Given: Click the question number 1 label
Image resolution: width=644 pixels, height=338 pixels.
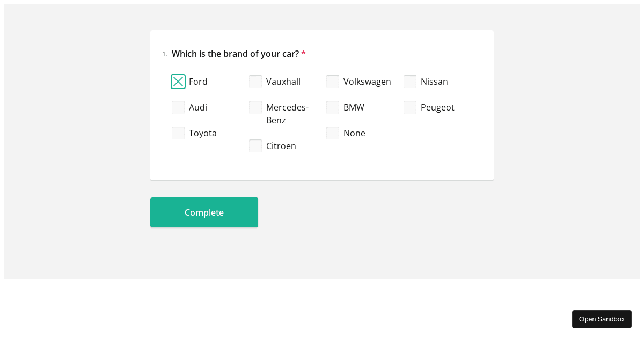Looking at the screenshot, I should pos(164,54).
